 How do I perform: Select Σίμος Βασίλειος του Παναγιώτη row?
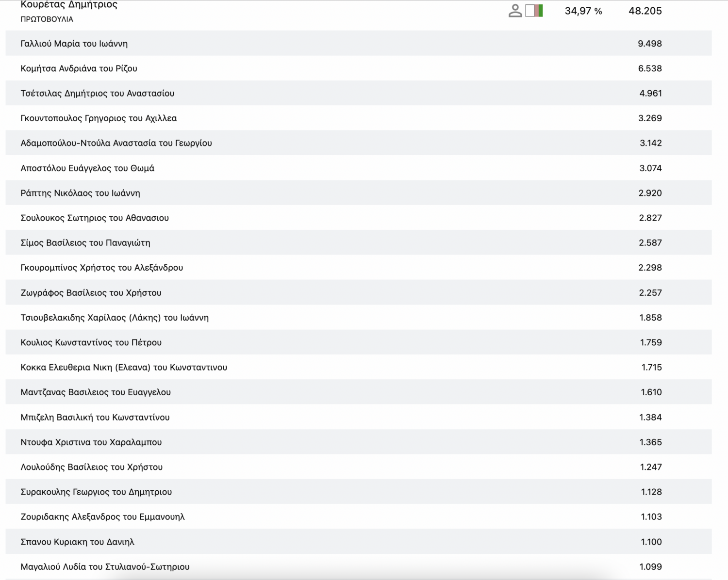tap(85, 243)
